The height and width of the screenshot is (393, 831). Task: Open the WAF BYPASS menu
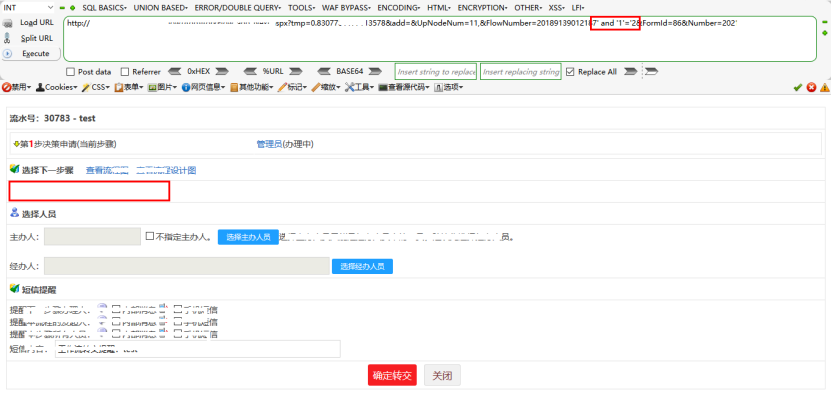346,8
